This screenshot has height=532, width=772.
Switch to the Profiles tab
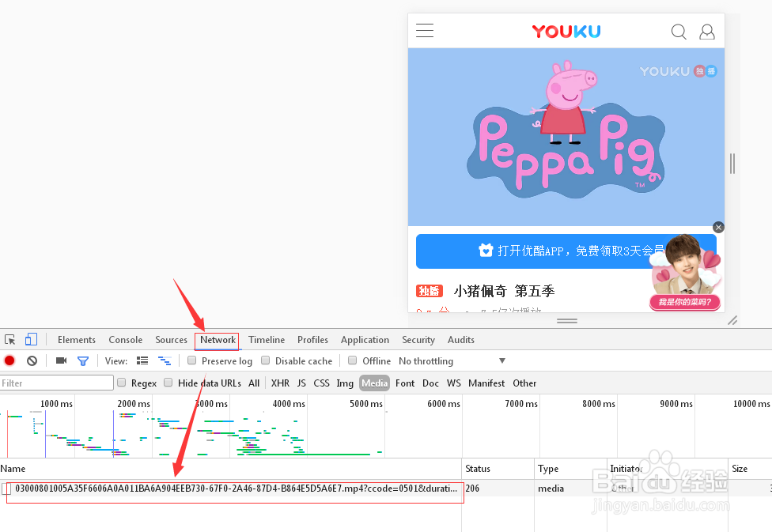click(312, 340)
